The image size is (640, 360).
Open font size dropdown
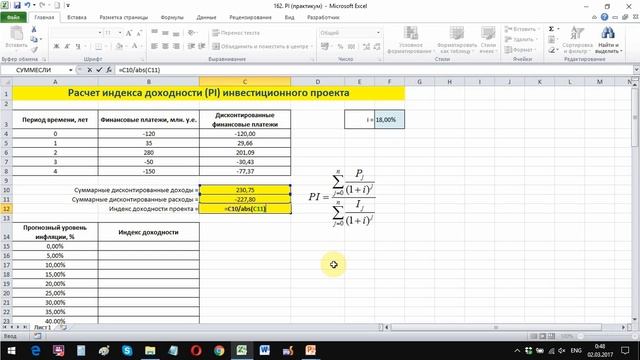[120, 33]
